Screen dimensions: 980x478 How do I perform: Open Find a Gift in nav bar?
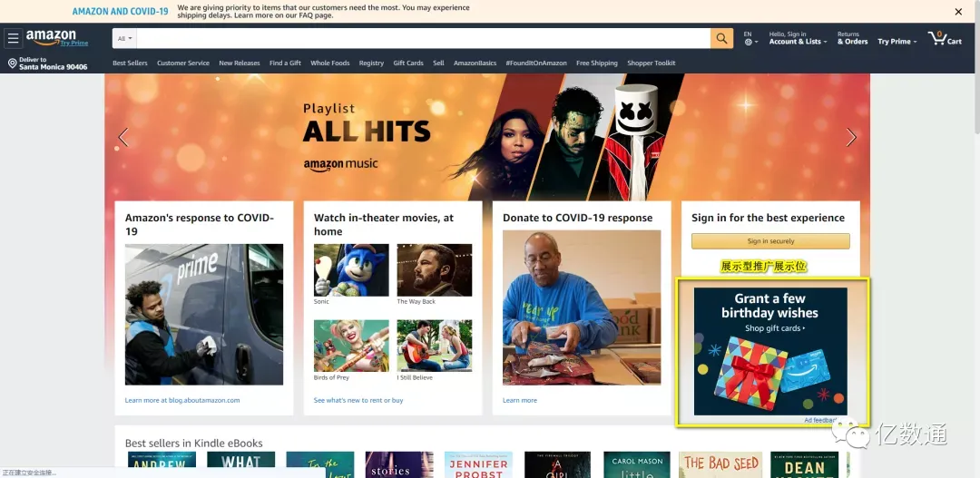pyautogui.click(x=285, y=63)
